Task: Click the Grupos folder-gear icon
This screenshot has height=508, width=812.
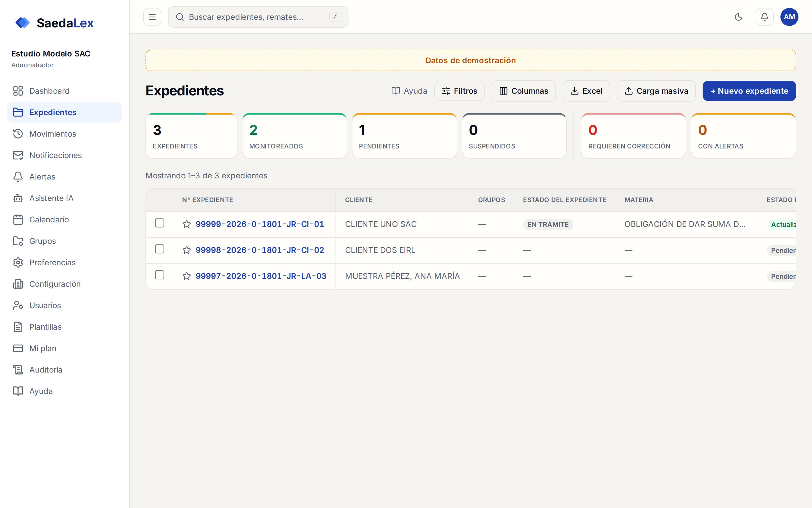Action: click(x=18, y=241)
